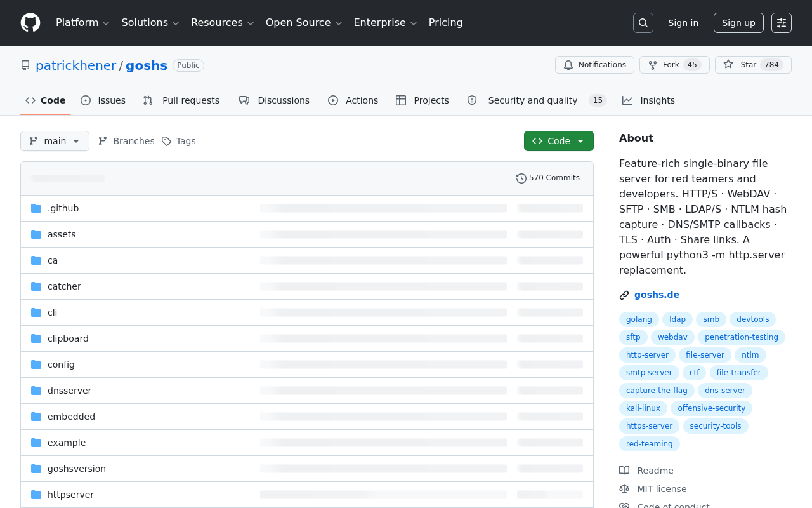This screenshot has height=508, width=812.
Task: Expand the Open Source menu
Action: [x=304, y=23]
